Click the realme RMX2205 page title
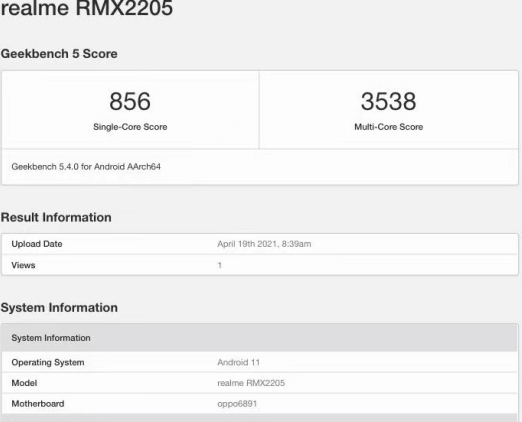 point(87,8)
